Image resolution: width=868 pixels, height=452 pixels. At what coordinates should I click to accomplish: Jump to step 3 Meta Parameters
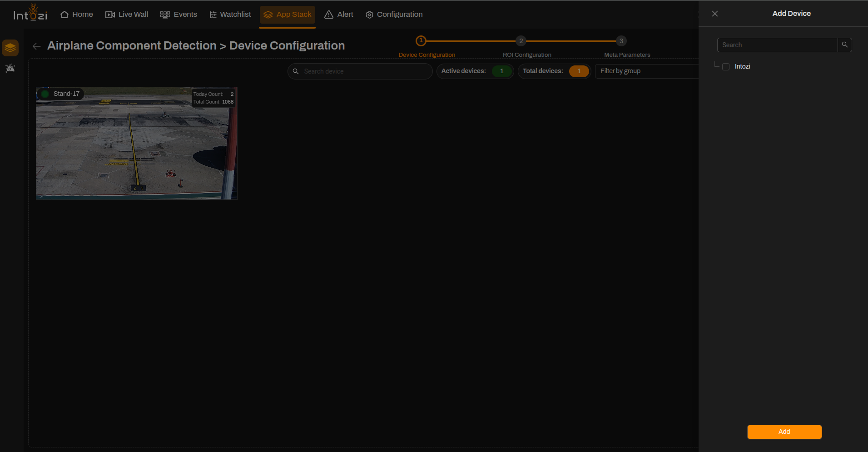click(621, 41)
